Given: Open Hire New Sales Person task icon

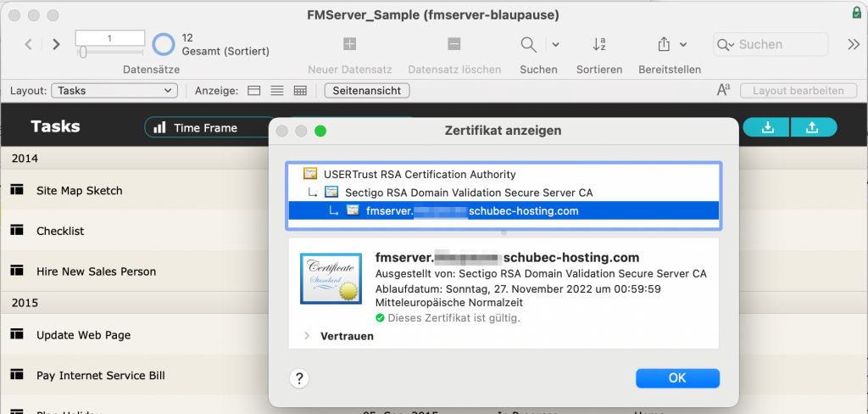Looking at the screenshot, I should 17,271.
